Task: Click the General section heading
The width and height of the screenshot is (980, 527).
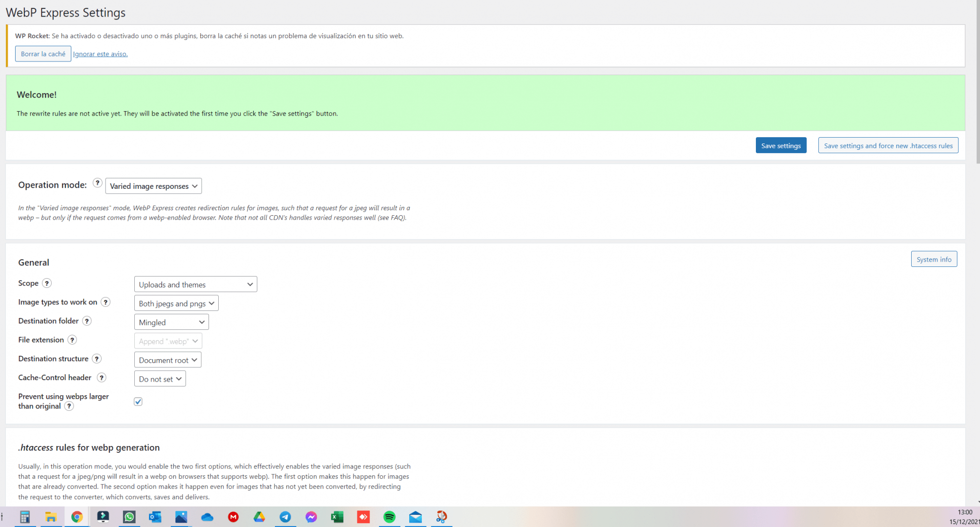Action: [34, 263]
